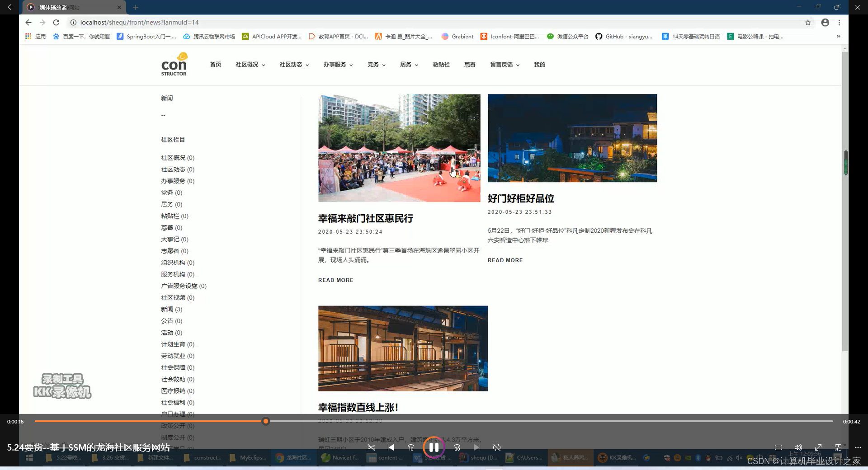
Task: Select 计划生育 (0) sidebar category
Action: pos(178,344)
